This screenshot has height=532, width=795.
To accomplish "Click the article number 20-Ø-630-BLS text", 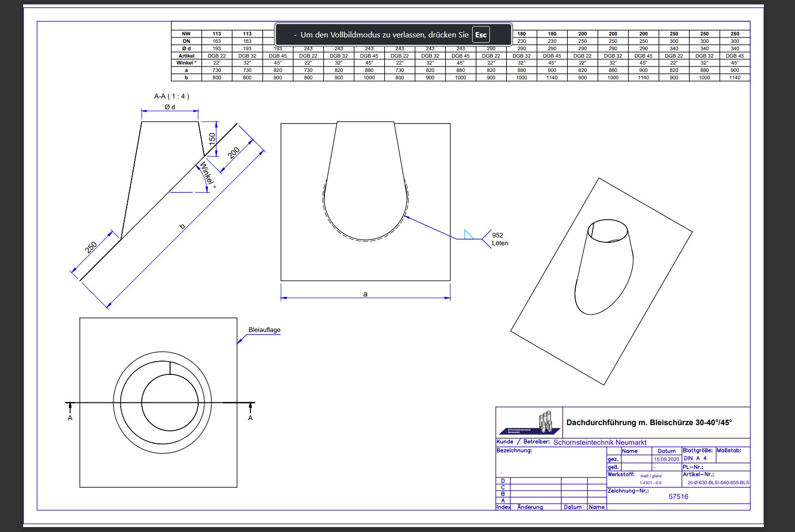I will [718, 483].
